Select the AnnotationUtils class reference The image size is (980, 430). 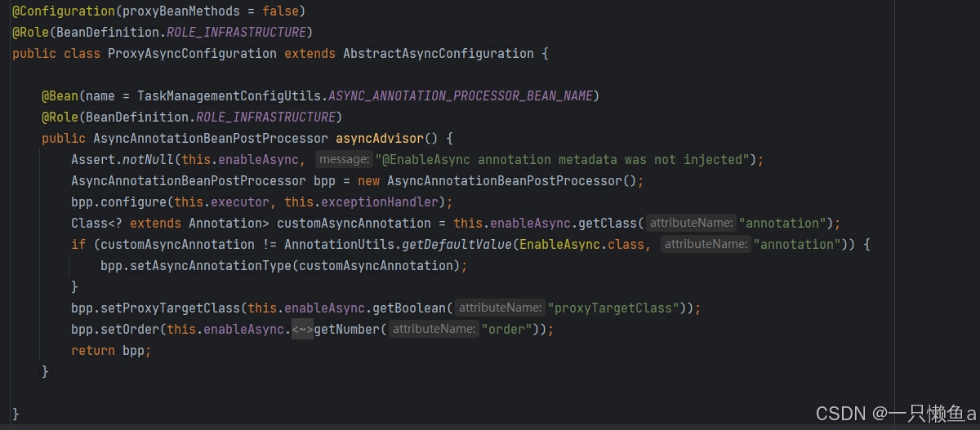[x=339, y=245]
